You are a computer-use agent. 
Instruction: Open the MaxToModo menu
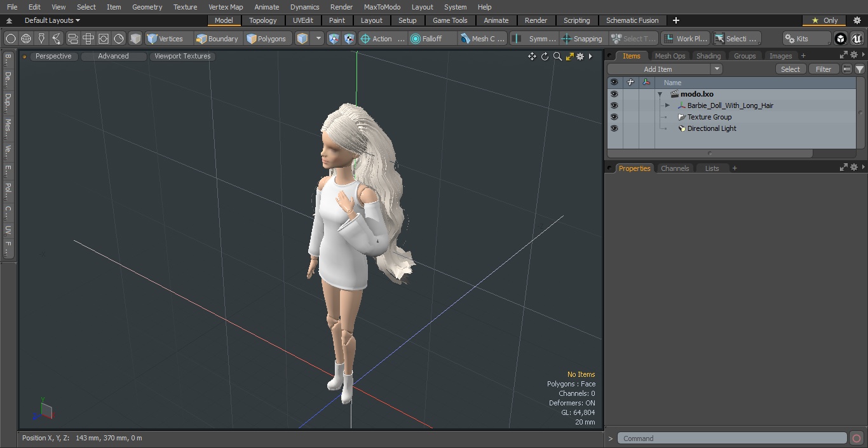(382, 7)
